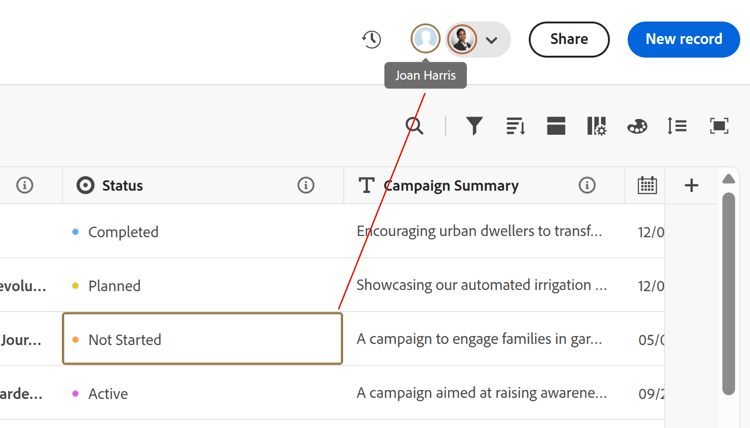
Task: Open the version history clock icon
Action: tap(372, 39)
